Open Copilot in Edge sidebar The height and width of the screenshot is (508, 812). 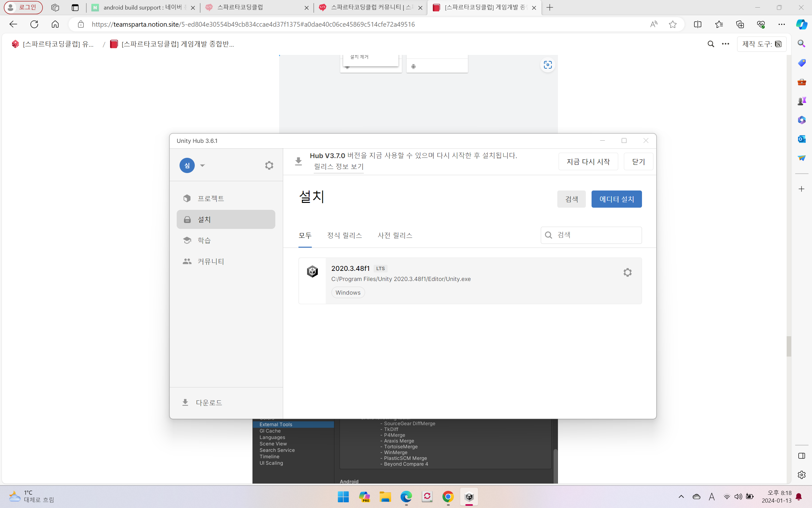tap(802, 24)
